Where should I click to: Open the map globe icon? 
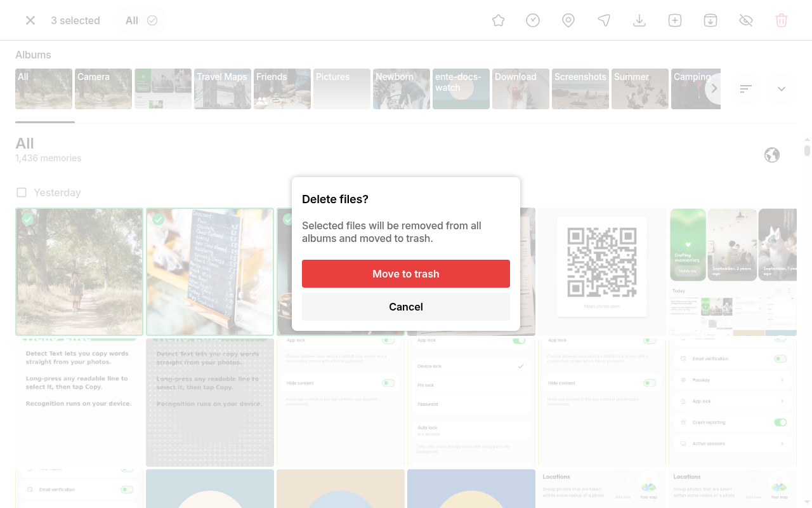(772, 155)
